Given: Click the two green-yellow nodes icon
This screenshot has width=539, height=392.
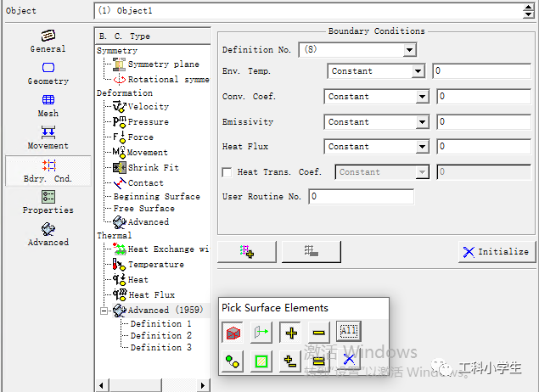Looking at the screenshot, I should coord(233,361).
